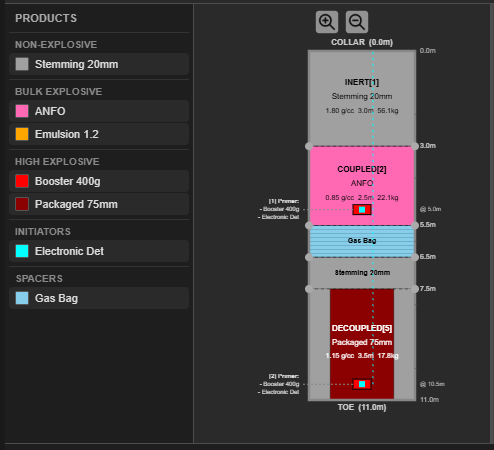The image size is (494, 450).
Task: Select the INERT[1] stemming deck
Action: click(362, 98)
